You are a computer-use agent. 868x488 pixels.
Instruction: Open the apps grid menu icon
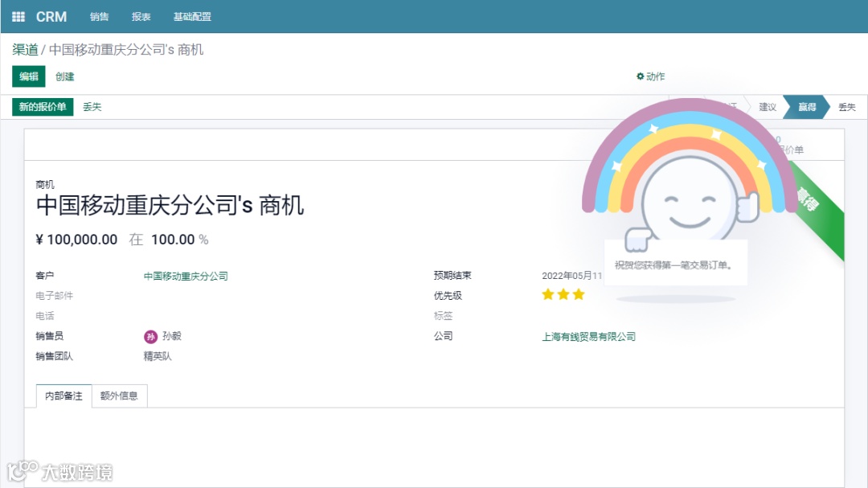coord(18,17)
